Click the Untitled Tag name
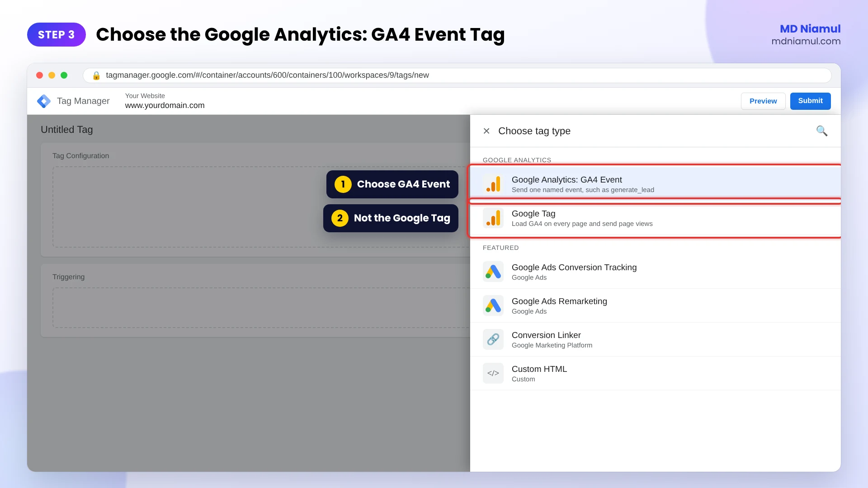 67,130
